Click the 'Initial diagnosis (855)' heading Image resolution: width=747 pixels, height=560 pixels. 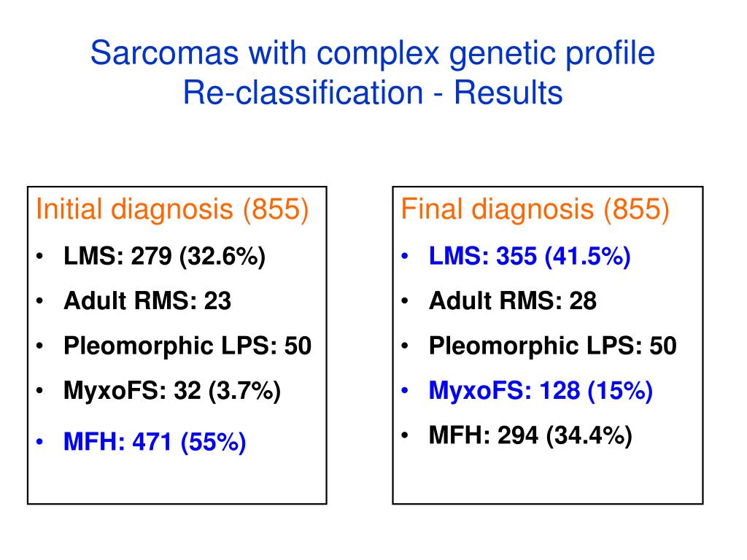172,209
